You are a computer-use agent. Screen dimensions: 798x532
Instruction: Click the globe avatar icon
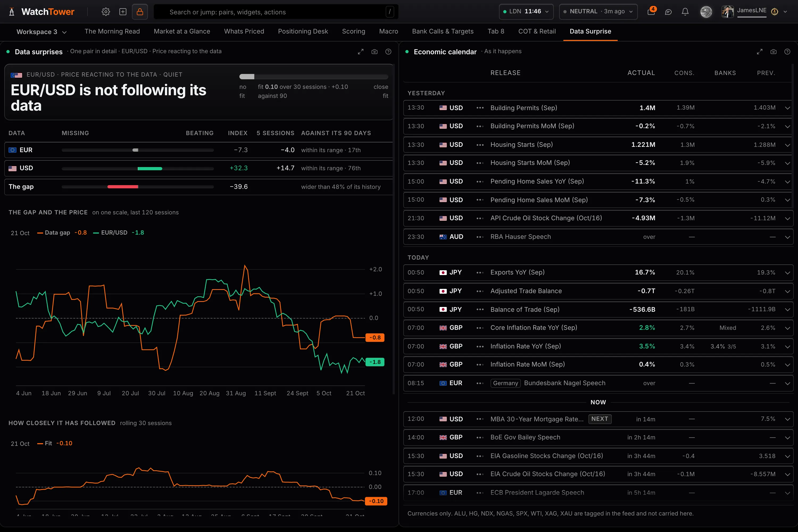coord(706,12)
